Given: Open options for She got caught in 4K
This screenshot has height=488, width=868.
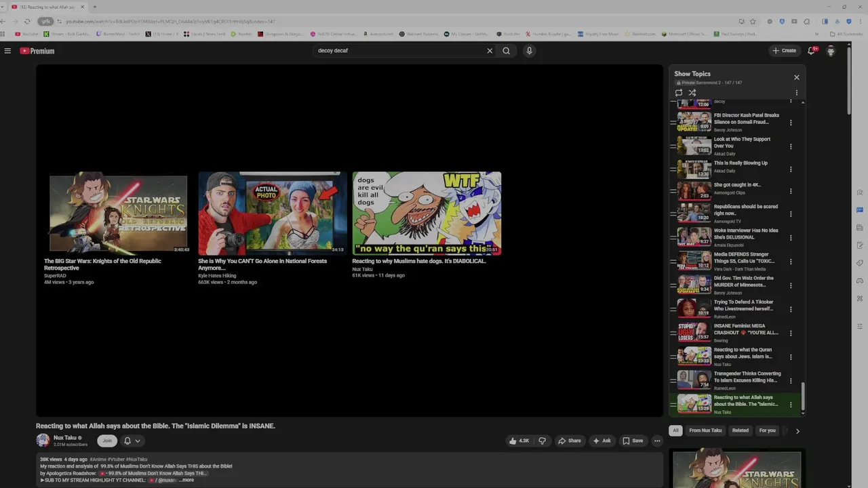Looking at the screenshot, I should click(x=791, y=191).
